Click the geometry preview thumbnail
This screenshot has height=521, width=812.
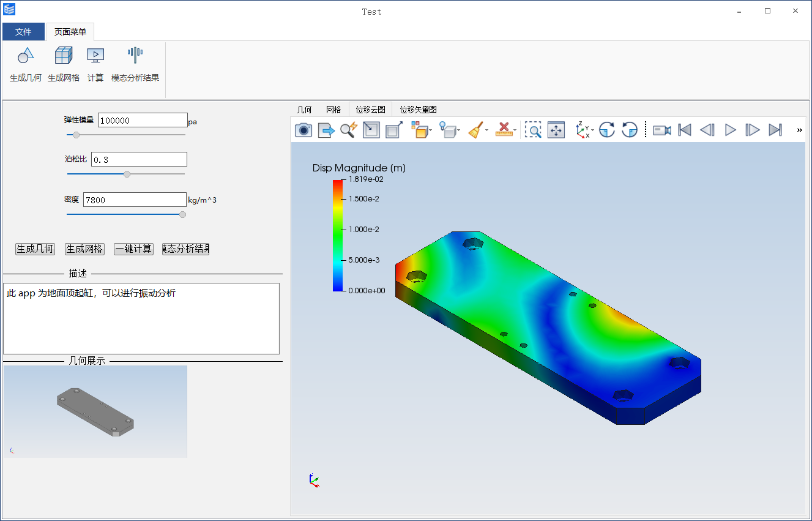(x=95, y=411)
